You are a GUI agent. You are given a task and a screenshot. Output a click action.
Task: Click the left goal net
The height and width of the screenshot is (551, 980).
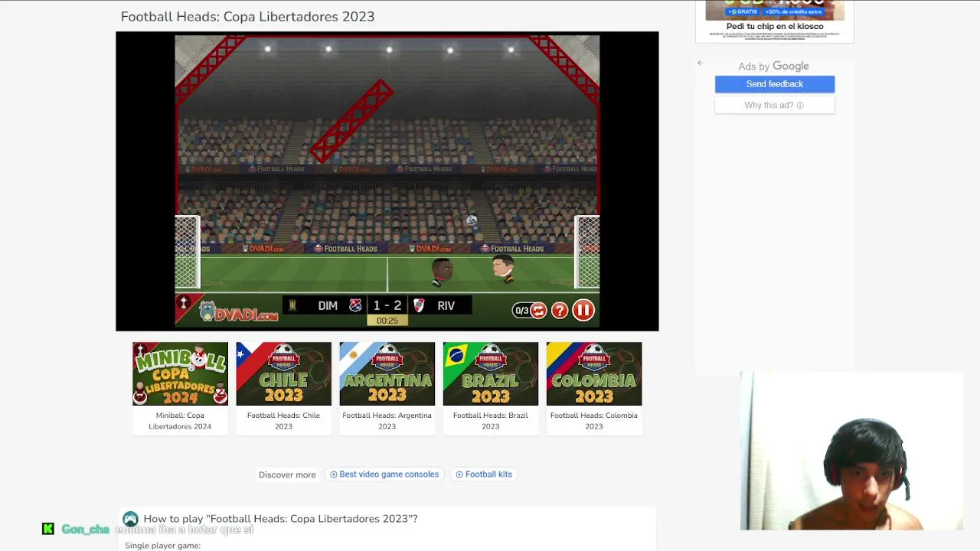point(187,253)
